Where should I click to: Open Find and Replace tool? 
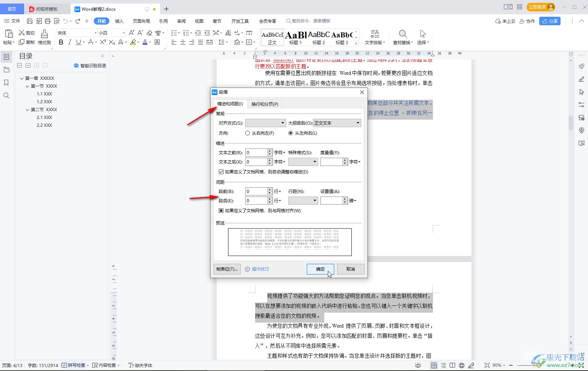point(403,37)
